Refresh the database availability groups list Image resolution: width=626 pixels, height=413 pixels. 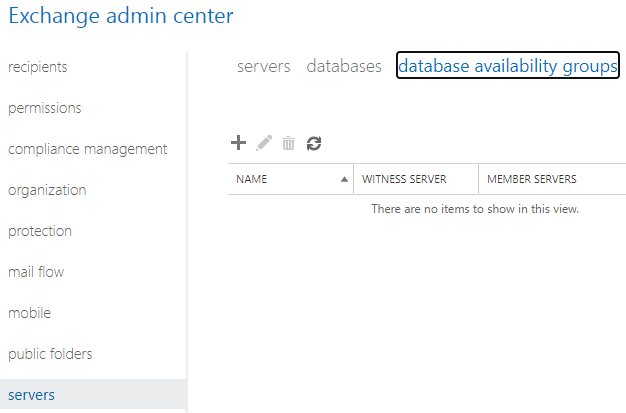tap(314, 143)
